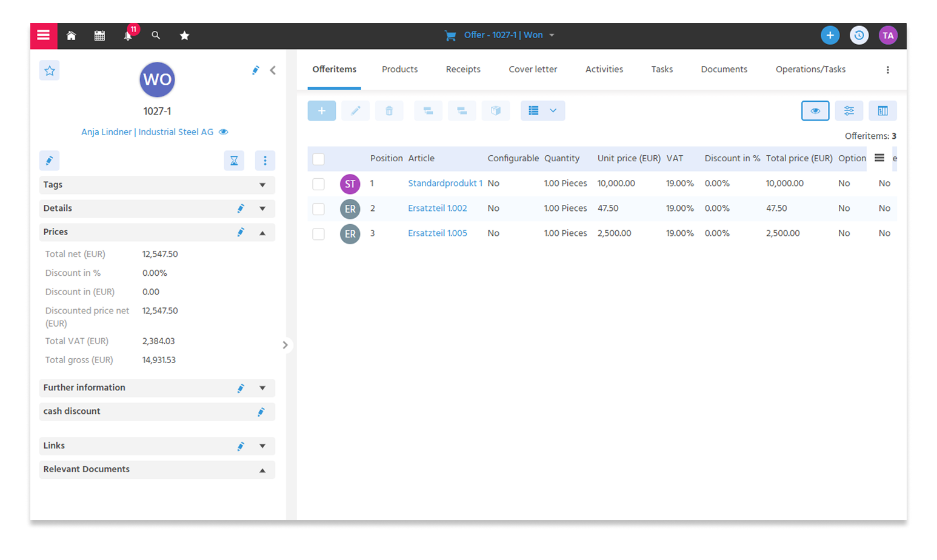Open Anja Lindner Industrial Steel AG link
The height and width of the screenshot is (560, 937).
click(x=147, y=132)
